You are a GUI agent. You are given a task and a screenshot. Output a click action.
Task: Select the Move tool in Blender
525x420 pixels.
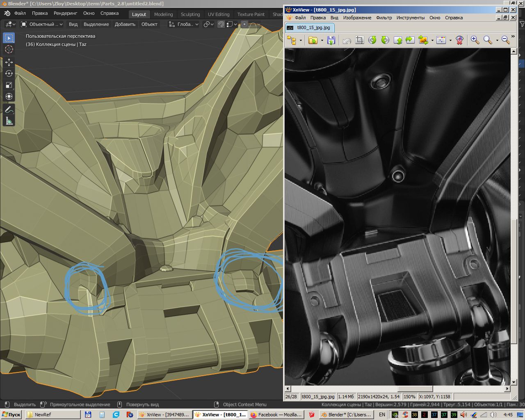click(x=9, y=62)
